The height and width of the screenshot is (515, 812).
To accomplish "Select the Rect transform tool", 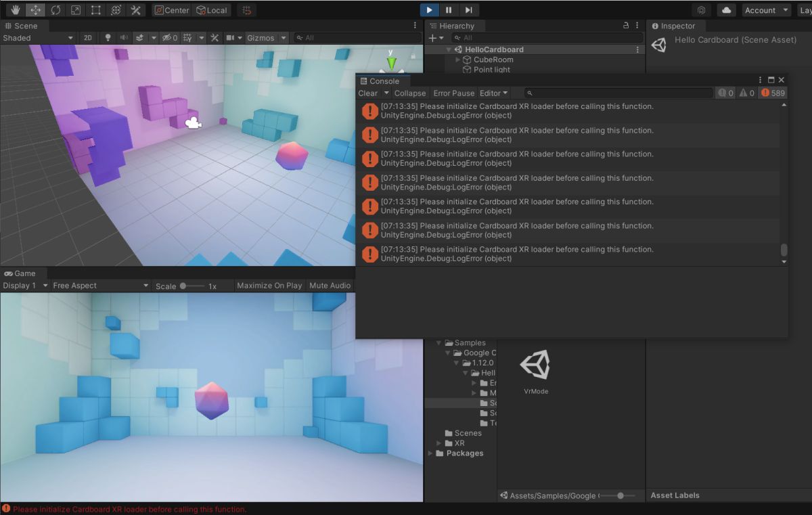I will tap(96, 10).
